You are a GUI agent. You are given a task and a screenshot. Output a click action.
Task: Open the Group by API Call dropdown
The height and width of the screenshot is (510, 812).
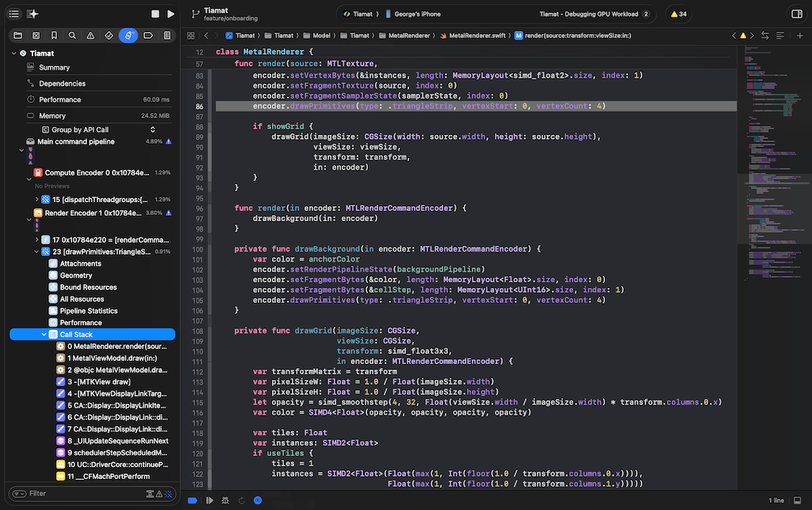coord(79,130)
